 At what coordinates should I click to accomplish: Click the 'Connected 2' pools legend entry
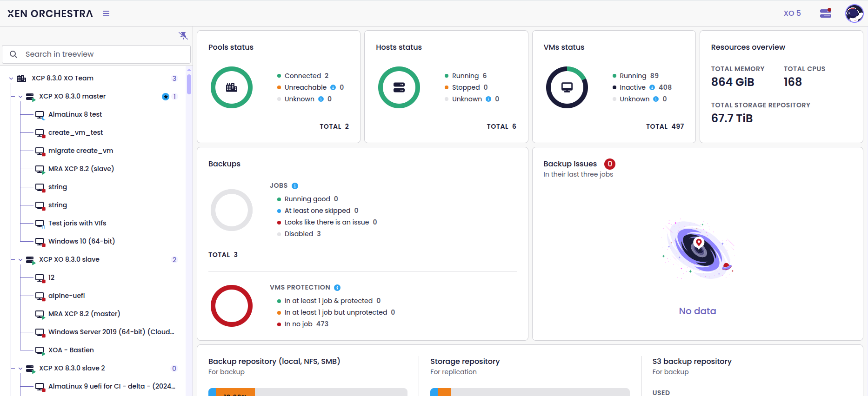tap(303, 76)
